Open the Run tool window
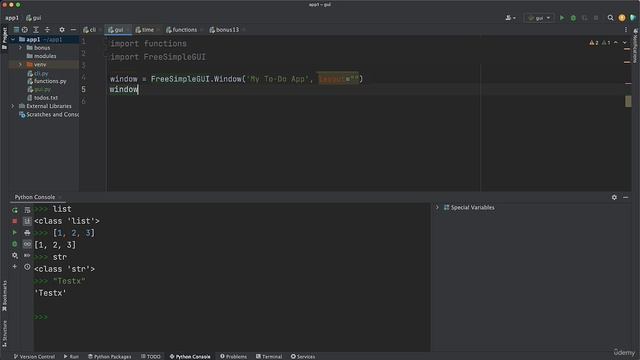The height and width of the screenshot is (360, 640). pos(71,357)
